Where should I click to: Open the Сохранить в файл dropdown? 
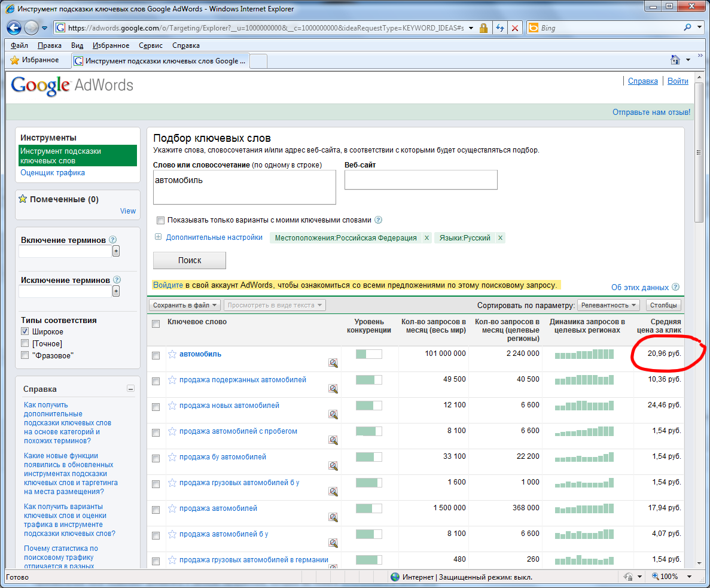[x=185, y=305]
